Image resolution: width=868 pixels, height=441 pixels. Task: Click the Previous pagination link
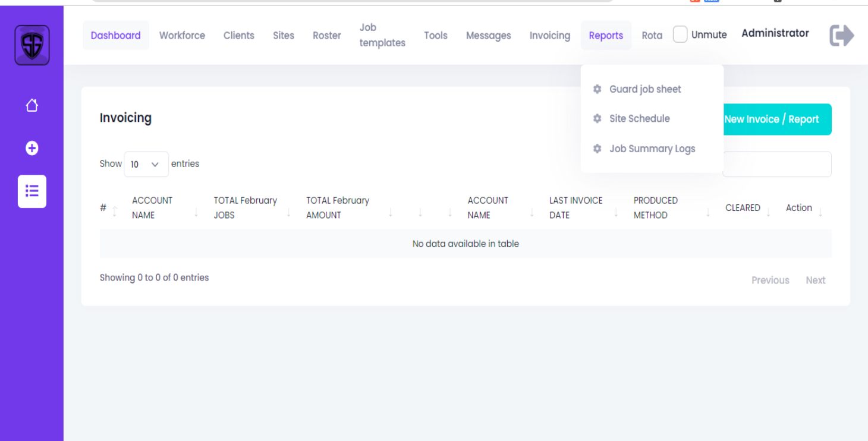pyautogui.click(x=770, y=281)
